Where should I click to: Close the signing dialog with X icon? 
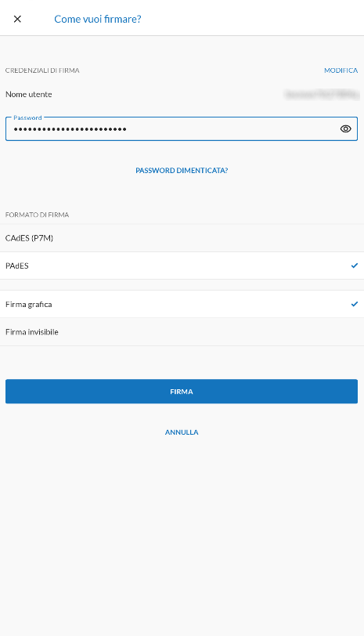tap(17, 19)
